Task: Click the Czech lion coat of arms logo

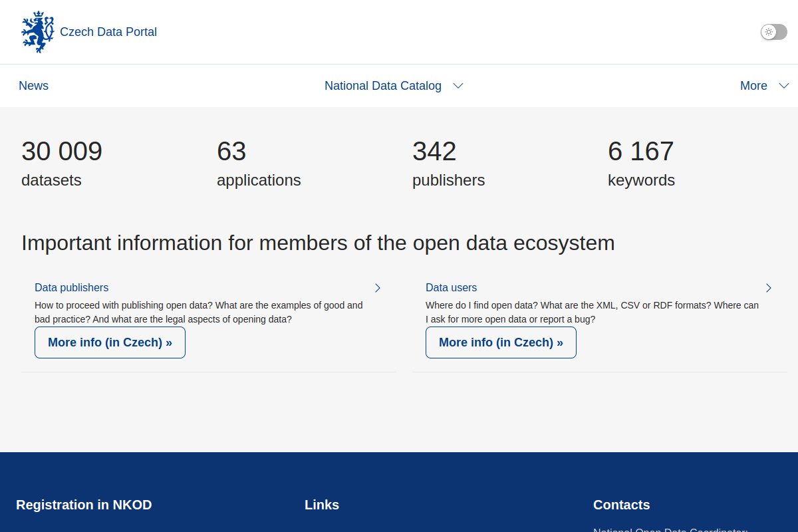Action: coord(37,32)
